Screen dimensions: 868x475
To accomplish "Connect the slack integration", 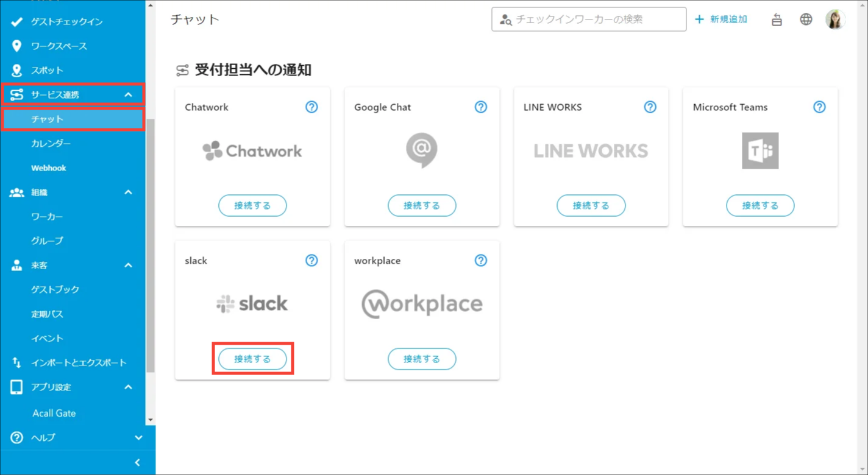I will point(252,359).
